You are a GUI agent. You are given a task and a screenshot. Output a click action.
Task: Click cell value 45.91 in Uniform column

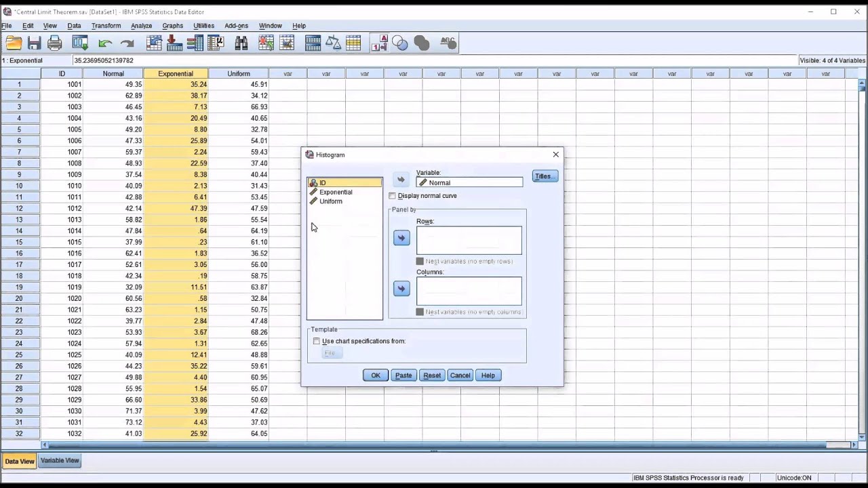click(239, 85)
